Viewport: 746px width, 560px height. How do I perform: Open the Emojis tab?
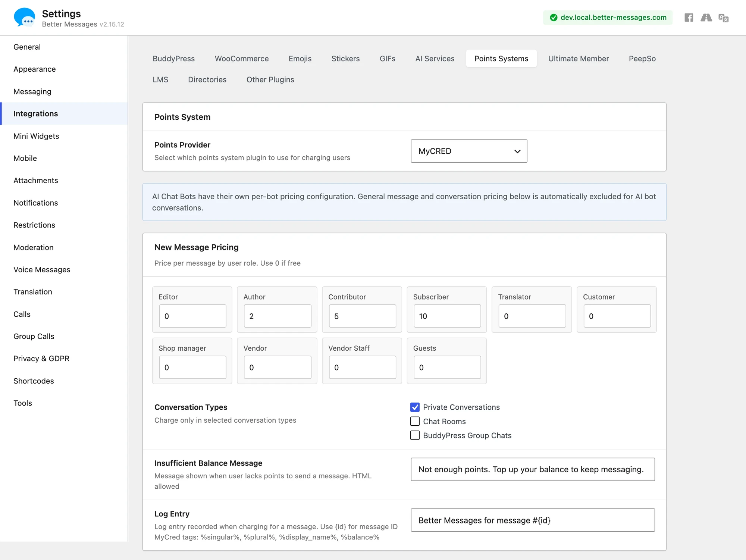(x=300, y=59)
